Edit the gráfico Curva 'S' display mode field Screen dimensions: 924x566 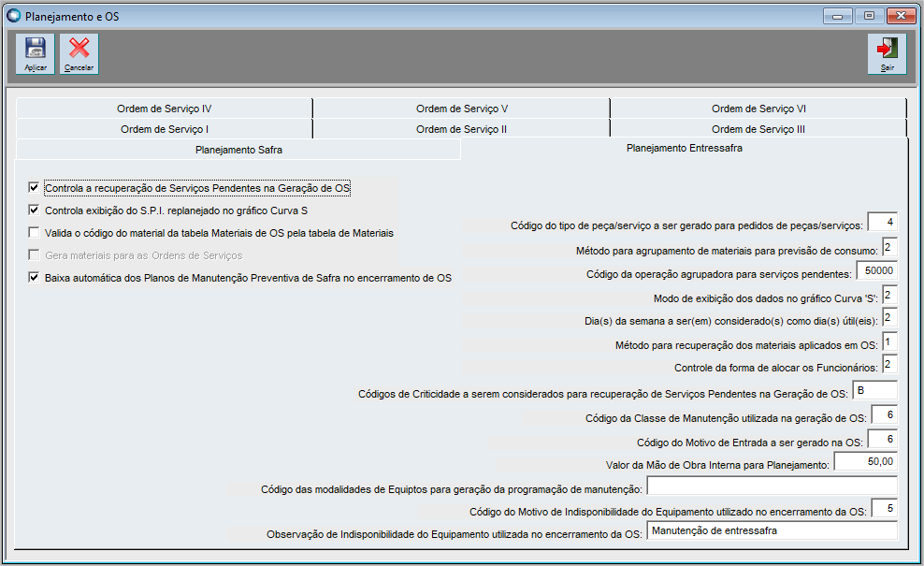click(889, 295)
